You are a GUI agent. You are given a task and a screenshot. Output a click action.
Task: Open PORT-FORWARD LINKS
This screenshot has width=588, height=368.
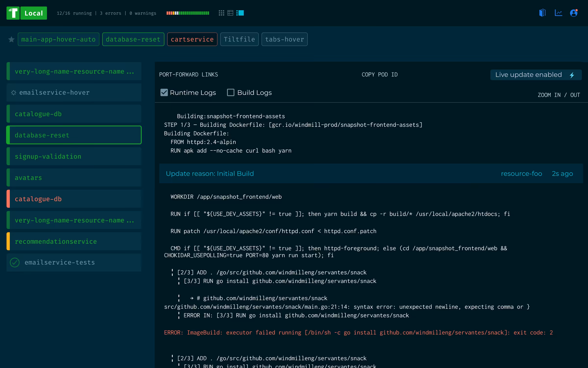[188, 75]
